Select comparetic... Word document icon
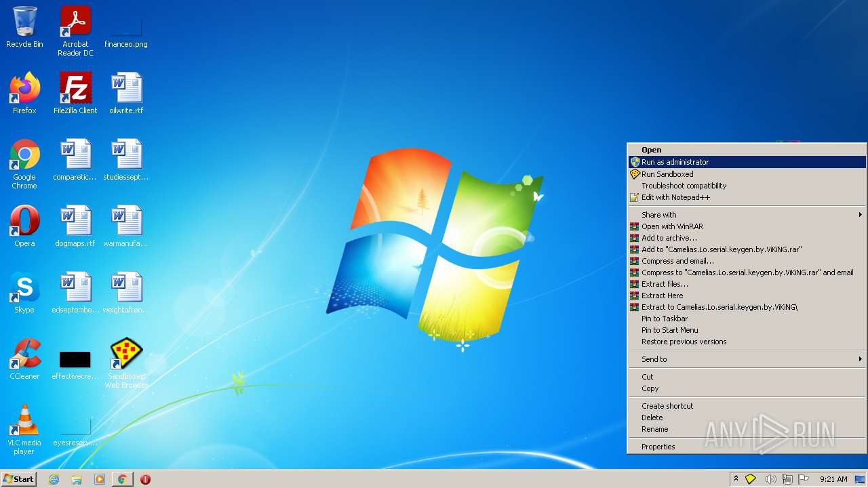 [x=75, y=160]
